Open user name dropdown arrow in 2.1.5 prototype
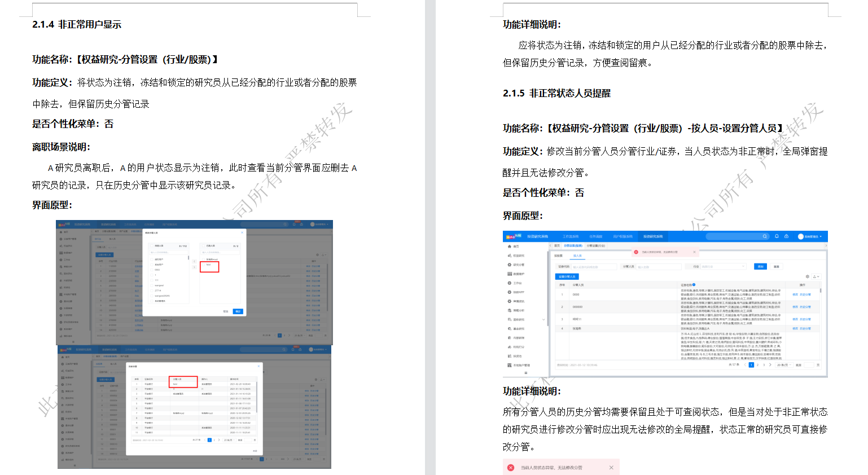 click(821, 236)
